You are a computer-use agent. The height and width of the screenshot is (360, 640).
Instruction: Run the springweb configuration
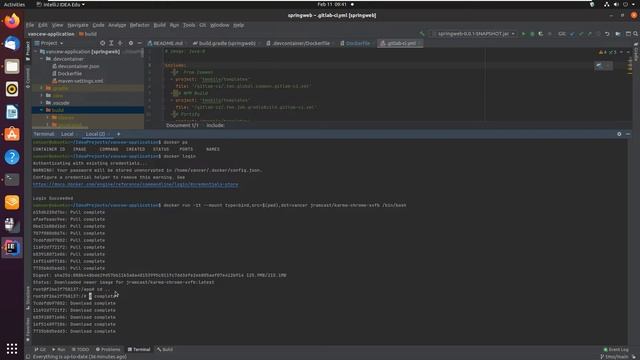pos(523,34)
